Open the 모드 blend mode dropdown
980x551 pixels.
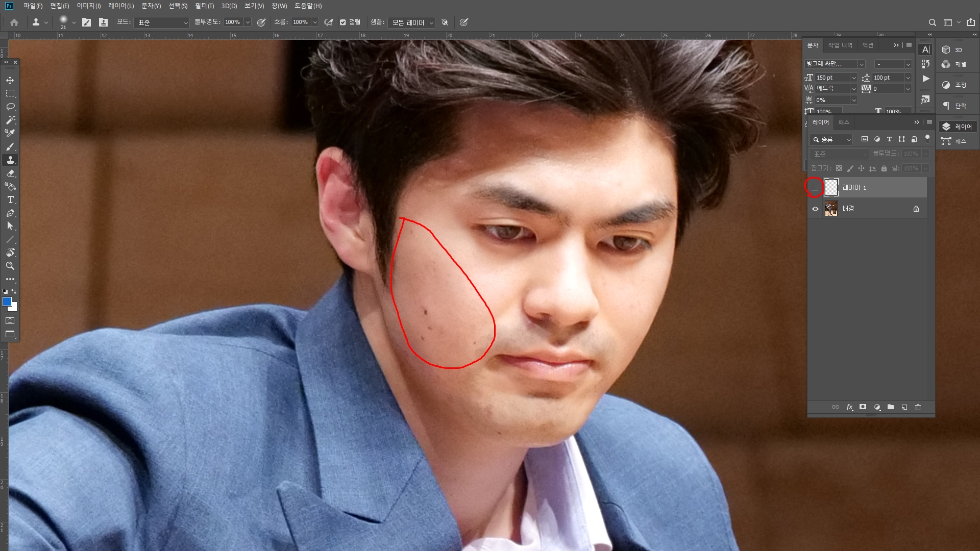[x=162, y=22]
